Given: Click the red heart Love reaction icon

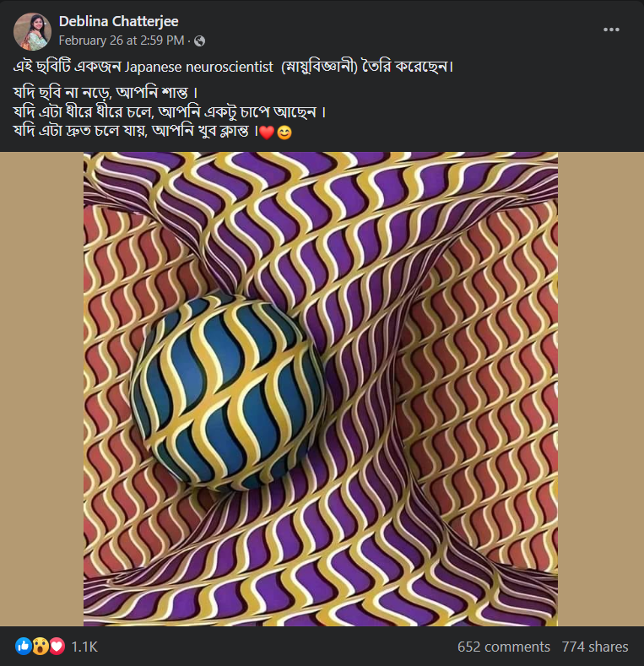Looking at the screenshot, I should click(56, 647).
